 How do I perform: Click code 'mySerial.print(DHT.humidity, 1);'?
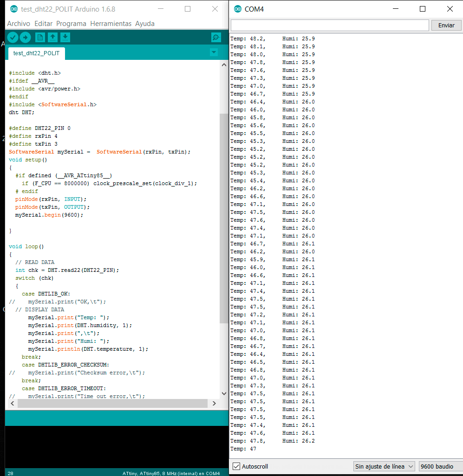tap(80, 325)
